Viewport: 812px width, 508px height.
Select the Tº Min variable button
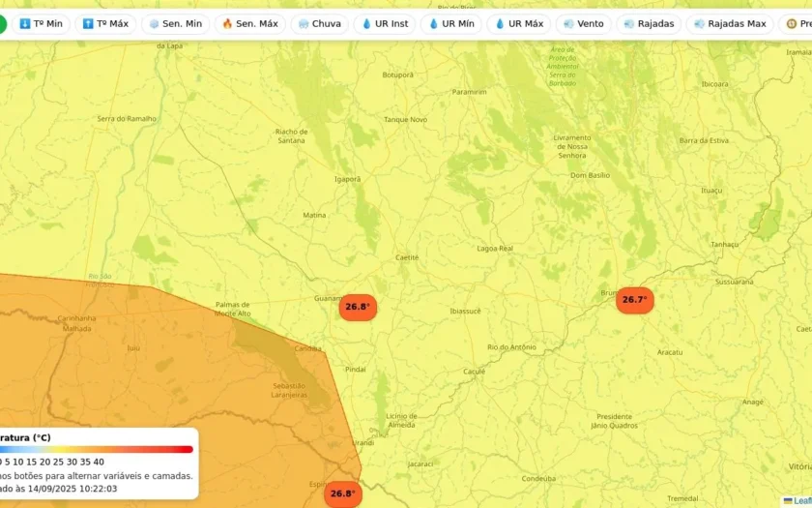pyautogui.click(x=41, y=24)
